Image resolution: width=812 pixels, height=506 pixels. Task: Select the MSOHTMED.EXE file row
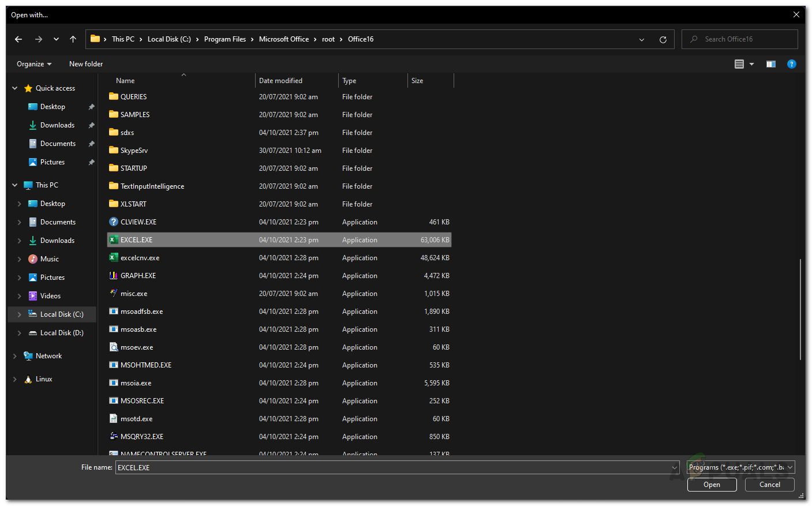(x=279, y=365)
